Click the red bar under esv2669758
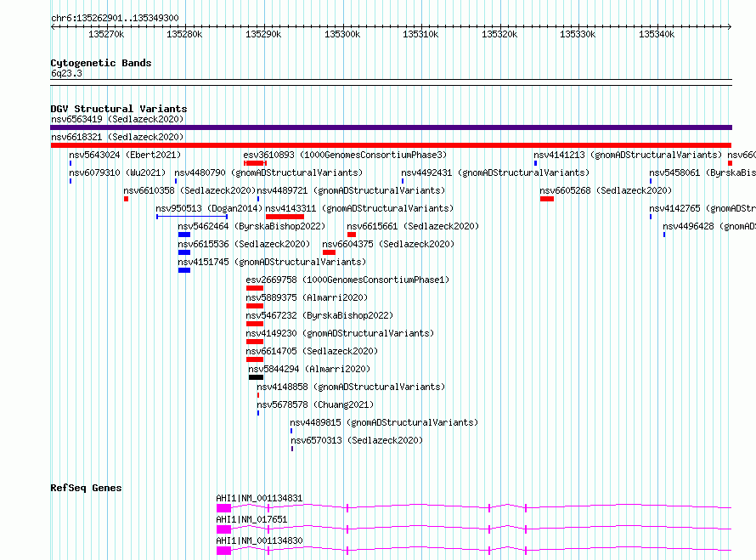This screenshot has height=560, width=756. coord(255,288)
